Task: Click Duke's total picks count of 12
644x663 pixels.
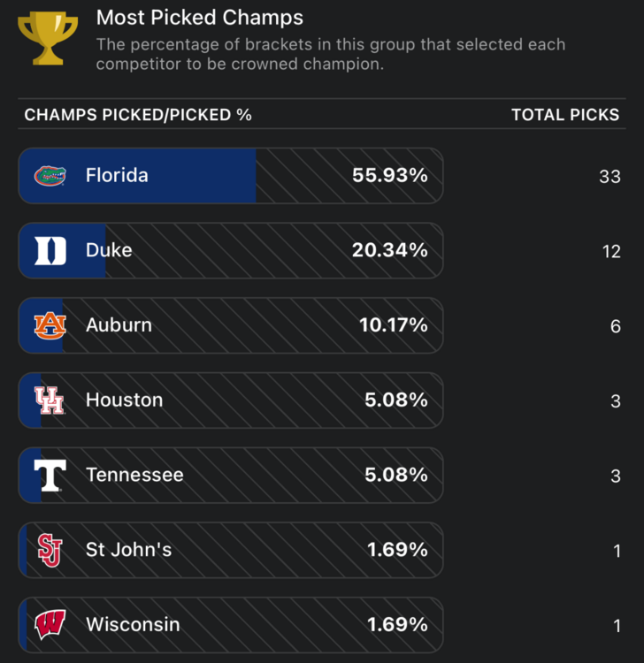Action: click(x=611, y=252)
